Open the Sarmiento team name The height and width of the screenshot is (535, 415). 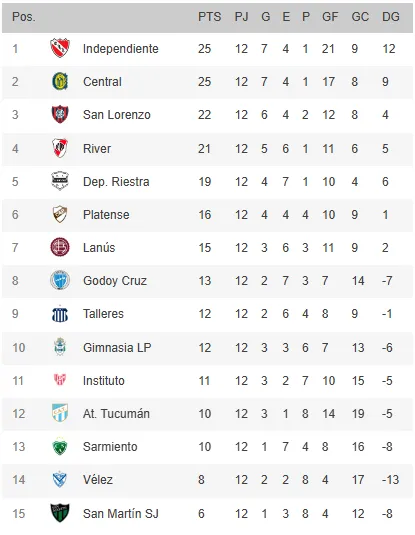coord(110,447)
